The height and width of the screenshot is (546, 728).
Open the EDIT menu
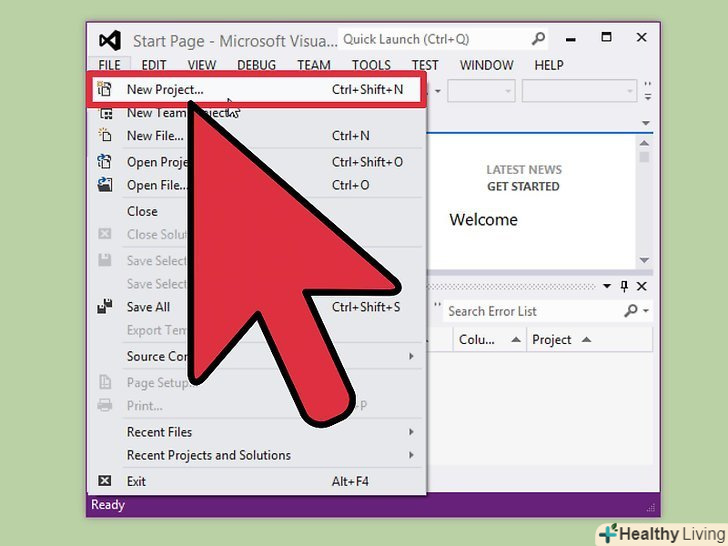click(x=154, y=65)
